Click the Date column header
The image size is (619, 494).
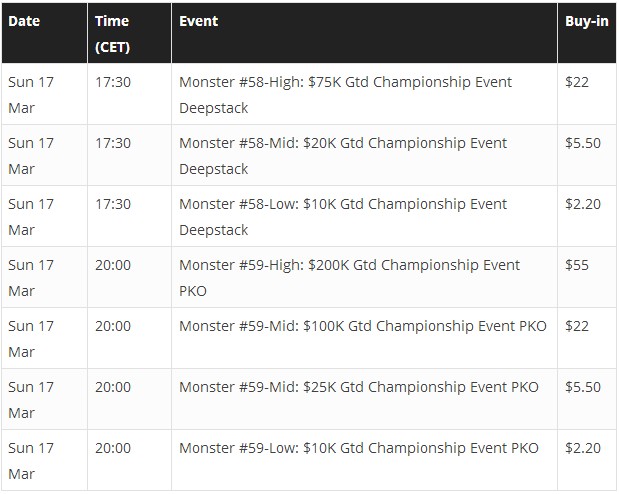pos(24,21)
